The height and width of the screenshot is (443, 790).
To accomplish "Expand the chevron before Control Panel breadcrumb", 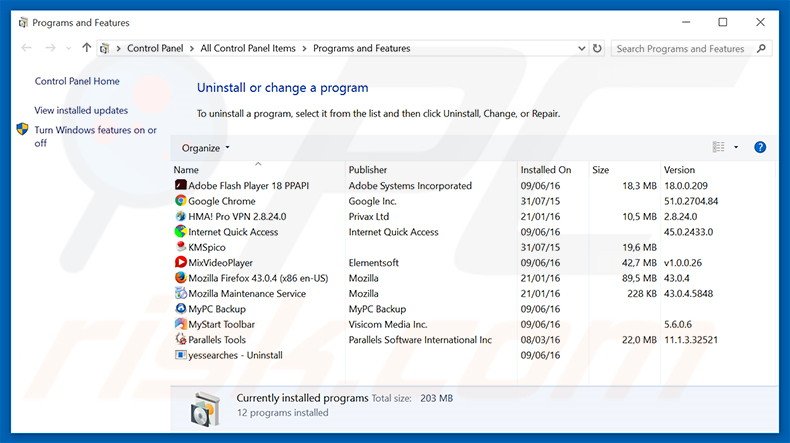I will click(x=118, y=48).
